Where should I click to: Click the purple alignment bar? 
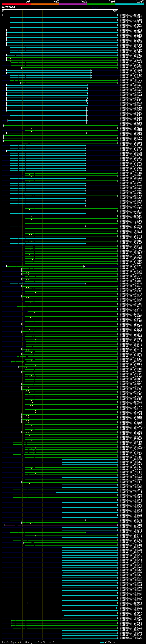pos(61,525)
